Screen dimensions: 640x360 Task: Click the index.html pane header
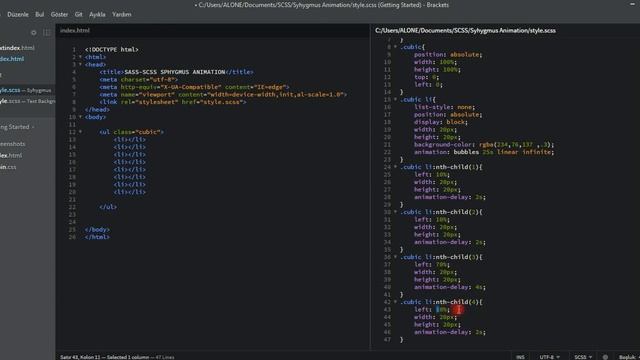pos(75,30)
